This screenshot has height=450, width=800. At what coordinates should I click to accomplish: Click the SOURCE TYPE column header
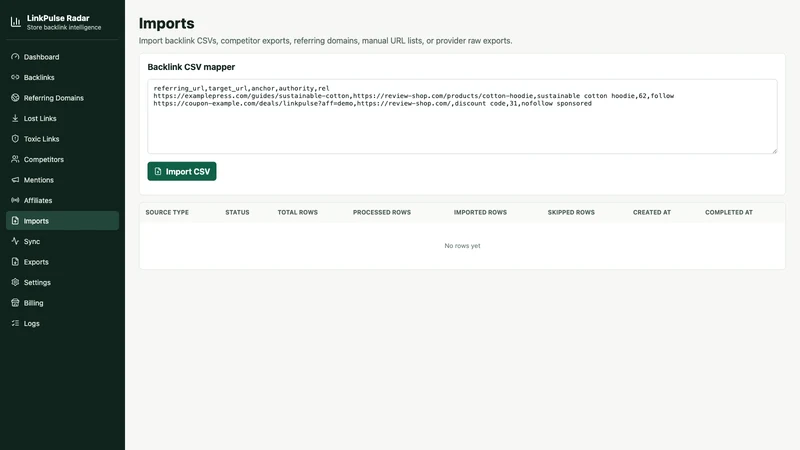167,212
